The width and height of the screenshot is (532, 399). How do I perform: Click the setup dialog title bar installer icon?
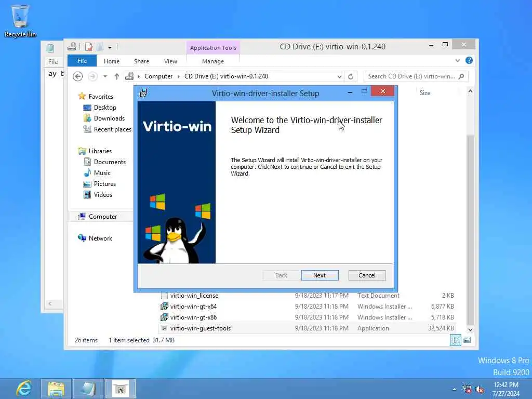coord(143,92)
